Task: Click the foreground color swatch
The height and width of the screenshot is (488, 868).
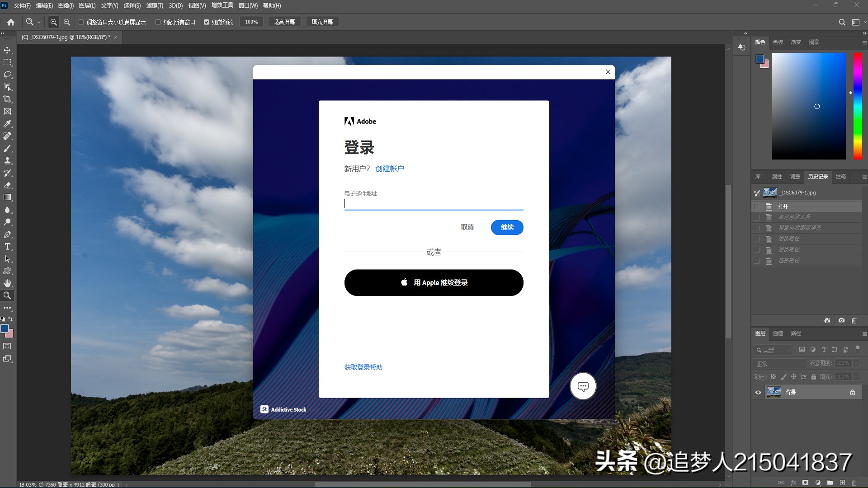Action: 5,329
